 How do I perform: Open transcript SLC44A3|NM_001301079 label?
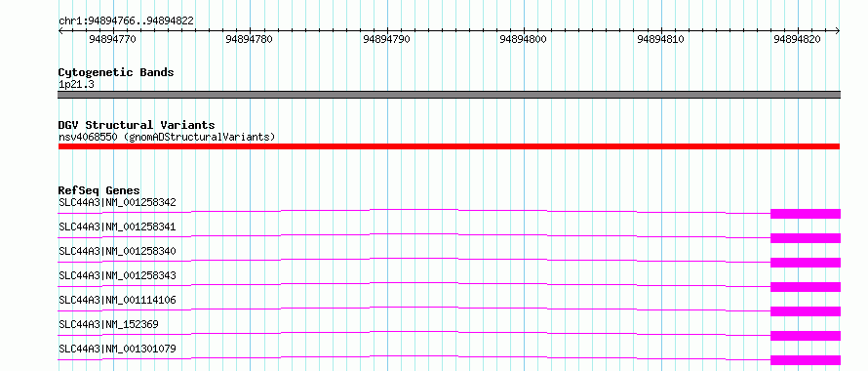click(x=117, y=349)
